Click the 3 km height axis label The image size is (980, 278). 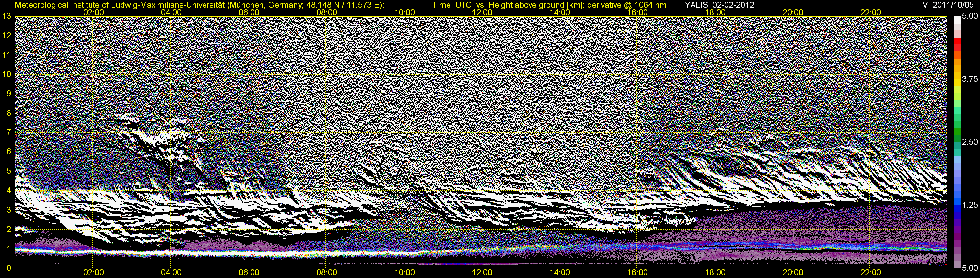pos(9,210)
